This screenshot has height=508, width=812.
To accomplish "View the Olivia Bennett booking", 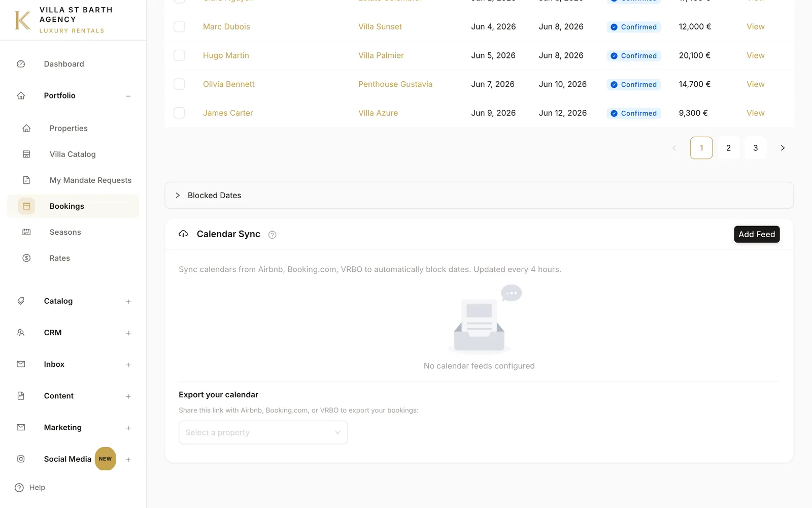I will tap(756, 84).
